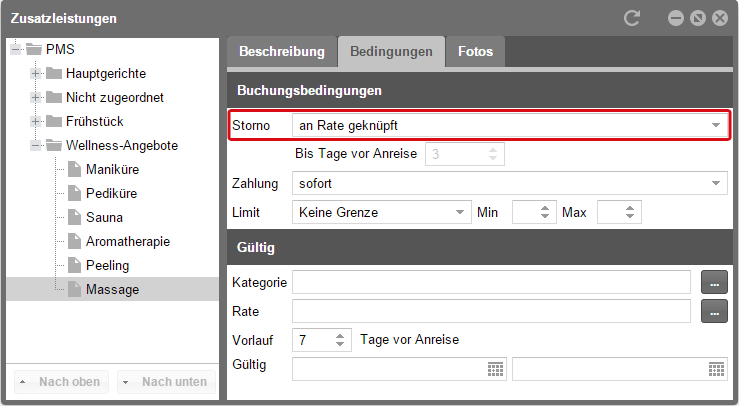Switch to the Fotos tab
The height and width of the screenshot is (406, 739).
coord(476,51)
